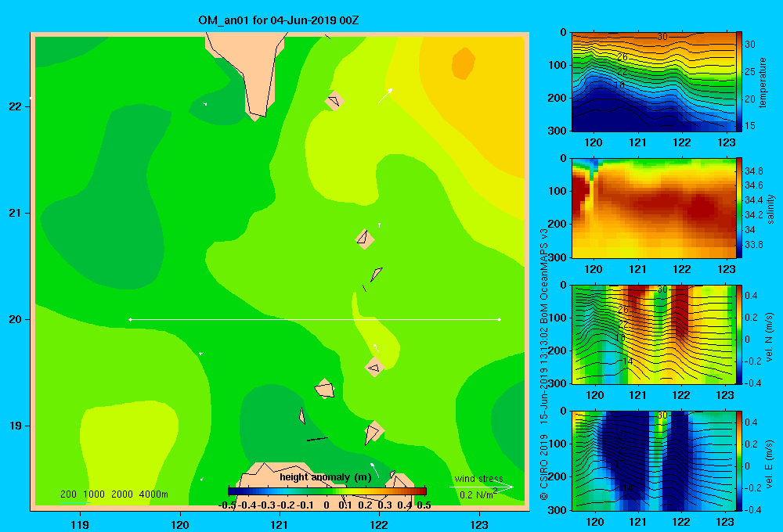Click the eastern endpoint of the transect line
The width and height of the screenshot is (783, 532).
click(x=500, y=319)
